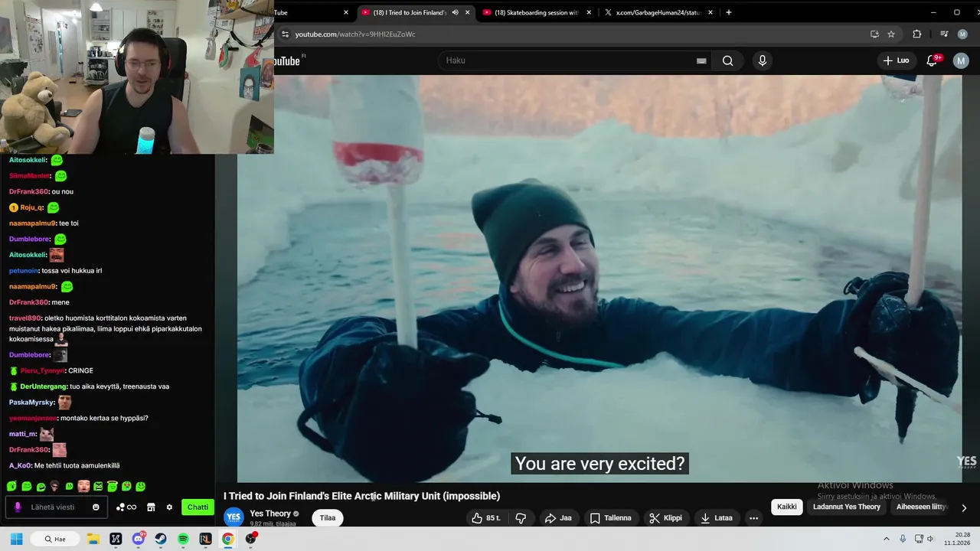
Task: Click the YouTube logo
Action: click(x=289, y=60)
